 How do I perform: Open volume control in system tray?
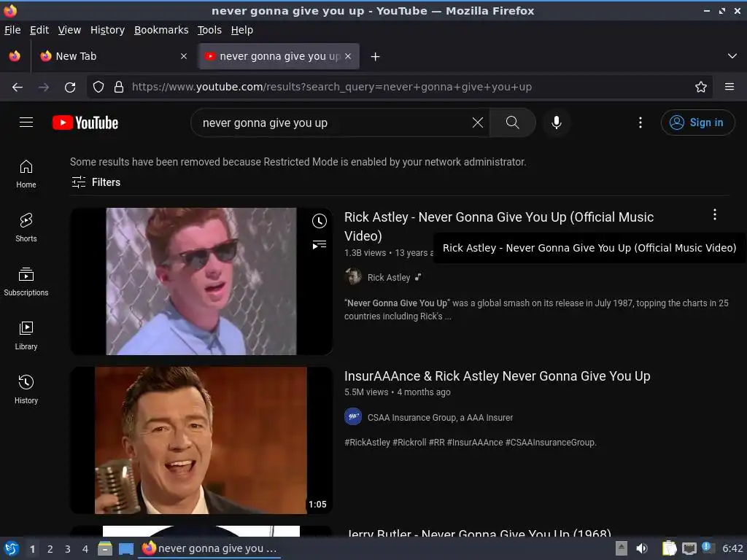[x=642, y=548]
